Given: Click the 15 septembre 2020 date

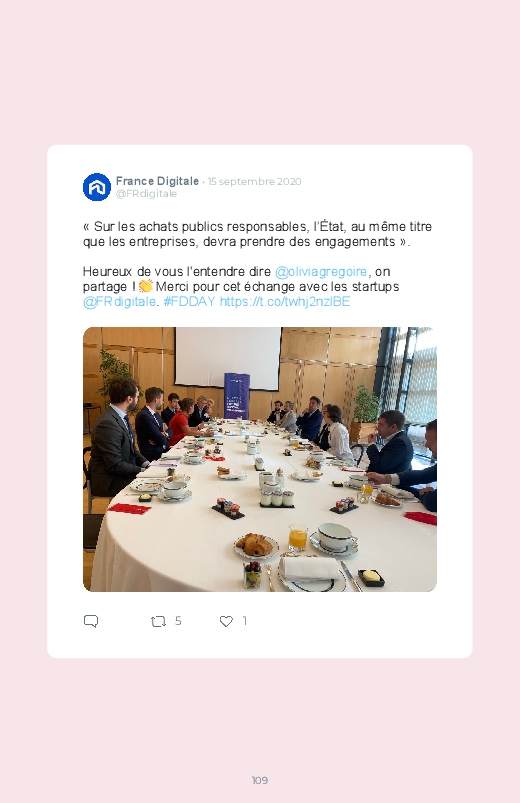Looking at the screenshot, I should pyautogui.click(x=255, y=181).
